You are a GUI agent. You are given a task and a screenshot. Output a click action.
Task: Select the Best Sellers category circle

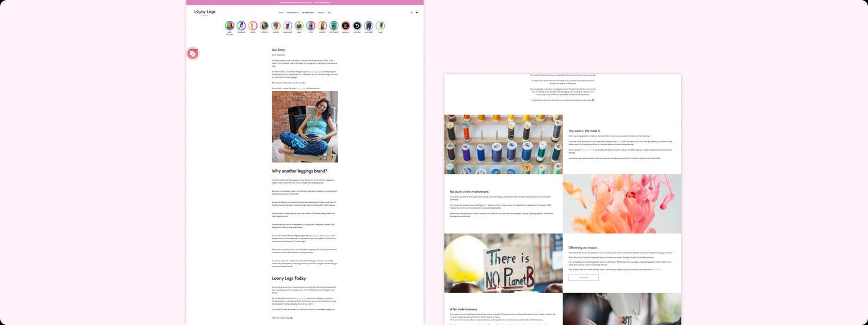[229, 26]
